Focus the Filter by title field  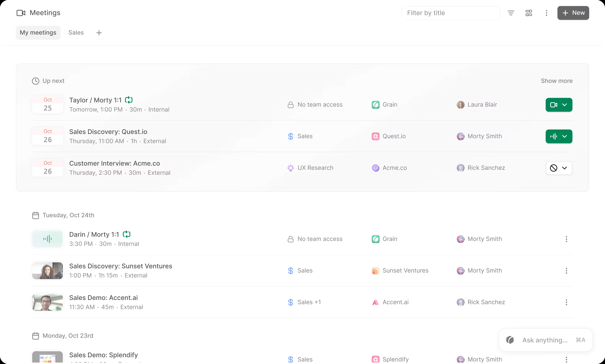tap(450, 13)
